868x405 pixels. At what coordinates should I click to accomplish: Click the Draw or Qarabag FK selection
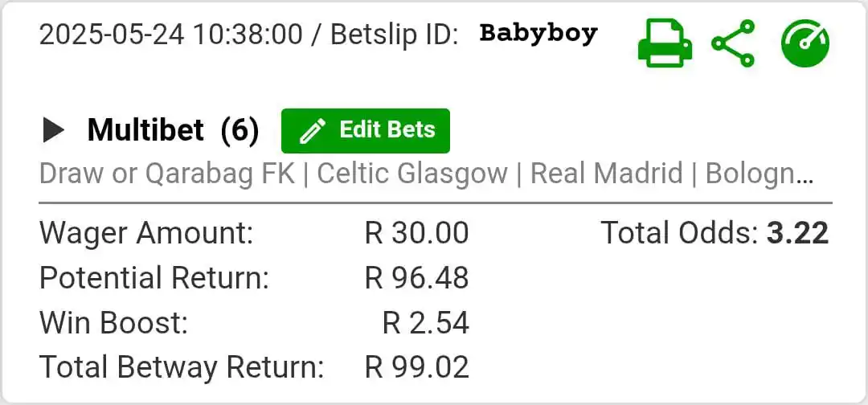[166, 174]
